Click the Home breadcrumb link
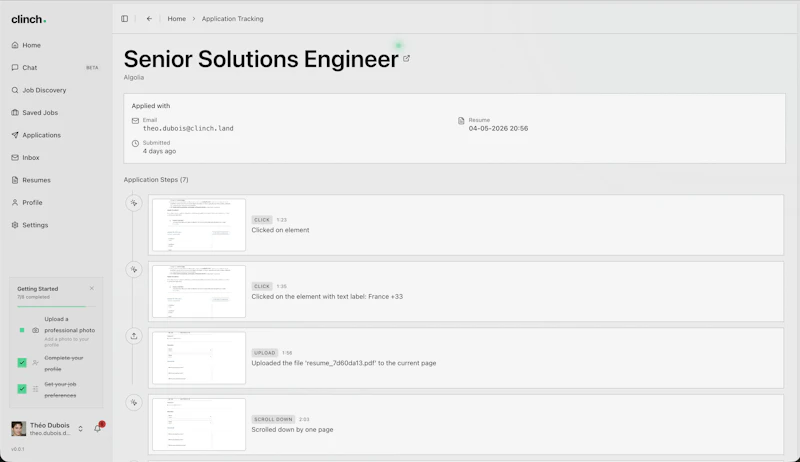This screenshot has width=800, height=462. [x=177, y=19]
